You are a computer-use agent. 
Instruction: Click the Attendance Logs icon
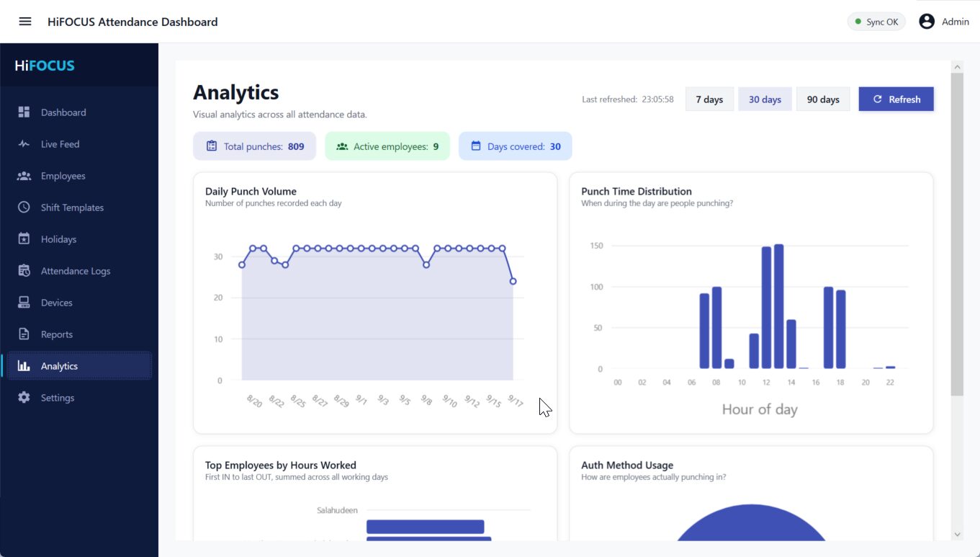[x=24, y=271]
